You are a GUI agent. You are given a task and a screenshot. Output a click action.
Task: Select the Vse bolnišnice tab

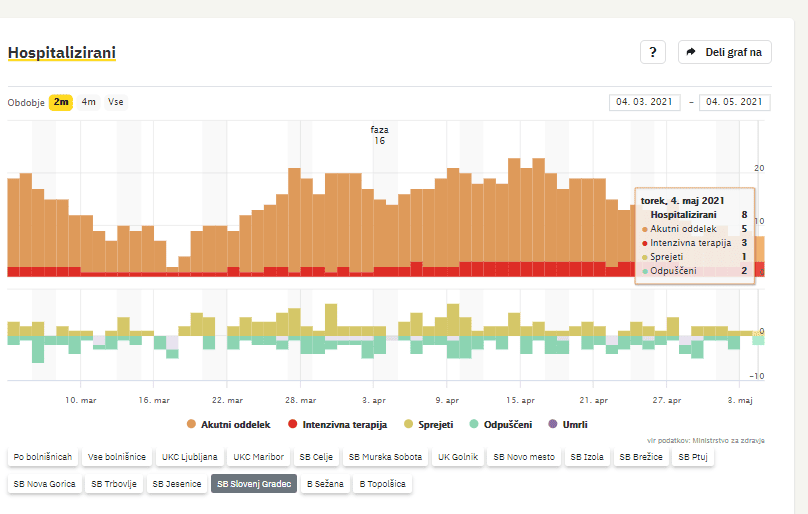coord(113,458)
